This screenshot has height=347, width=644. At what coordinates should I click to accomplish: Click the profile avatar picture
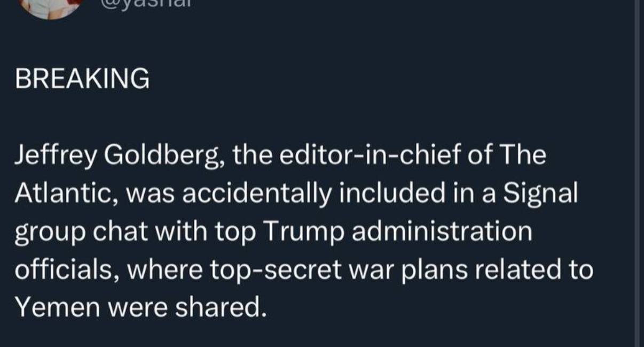pyautogui.click(x=51, y=6)
